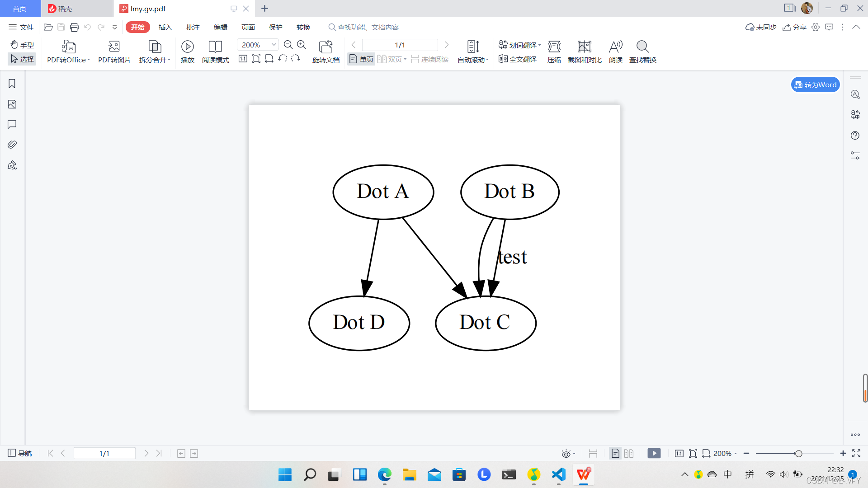Click the page number input field 1/1
Image resolution: width=868 pixels, height=488 pixels.
click(x=399, y=45)
